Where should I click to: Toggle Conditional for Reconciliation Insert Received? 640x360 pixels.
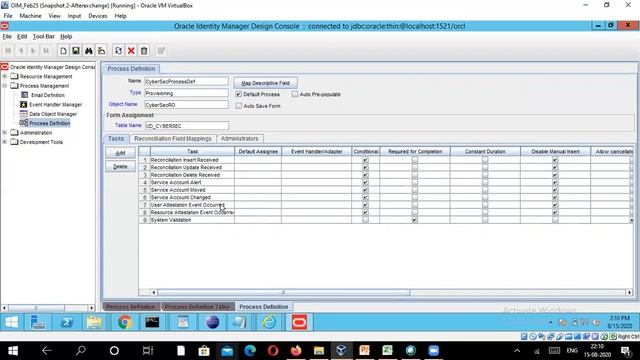pyautogui.click(x=365, y=160)
